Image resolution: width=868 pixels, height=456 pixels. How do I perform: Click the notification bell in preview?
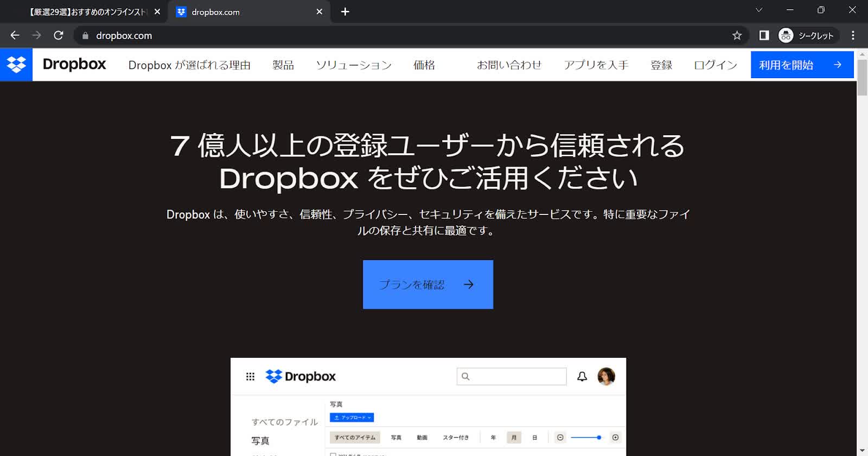coord(582,376)
